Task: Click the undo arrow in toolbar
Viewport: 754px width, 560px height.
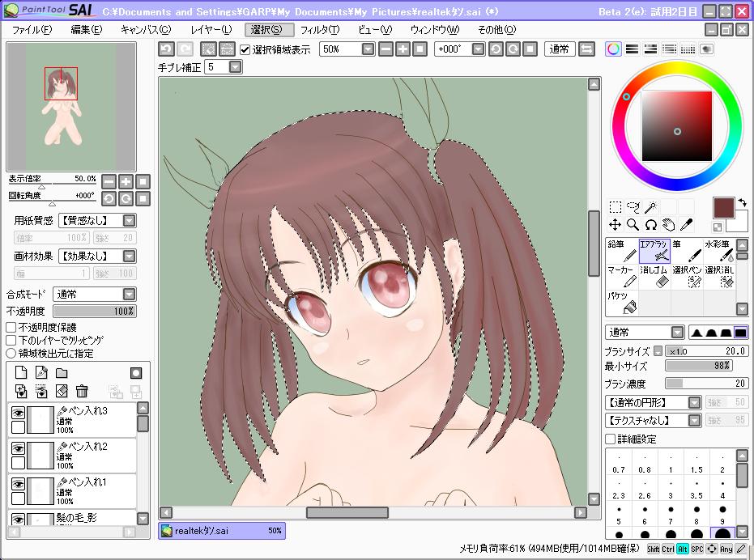Action: click(166, 49)
